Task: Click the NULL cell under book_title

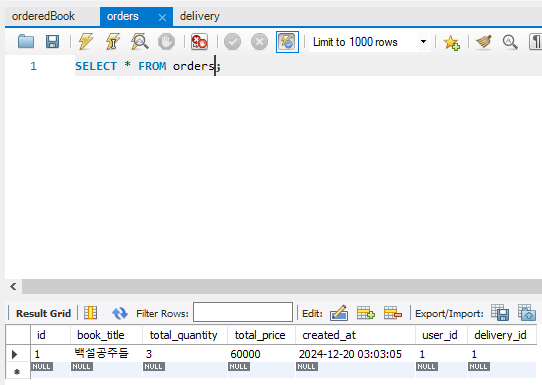Action: click(106, 370)
